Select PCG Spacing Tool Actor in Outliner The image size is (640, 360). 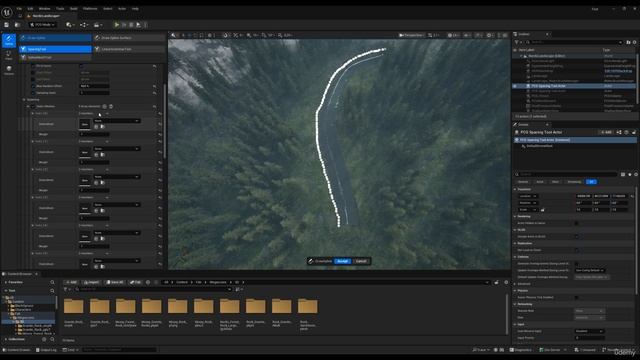point(549,86)
